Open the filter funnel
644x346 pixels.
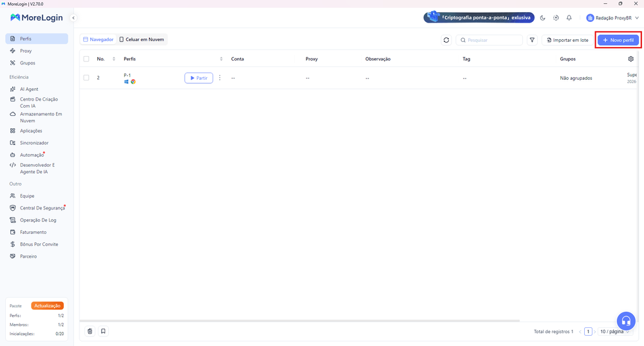(x=532, y=40)
